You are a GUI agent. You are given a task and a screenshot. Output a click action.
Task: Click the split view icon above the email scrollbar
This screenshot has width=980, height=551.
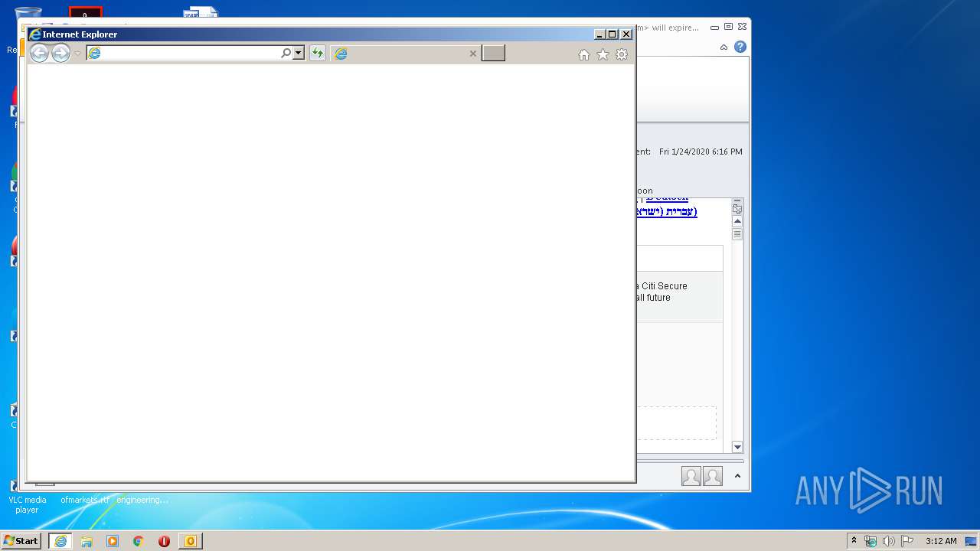(737, 208)
